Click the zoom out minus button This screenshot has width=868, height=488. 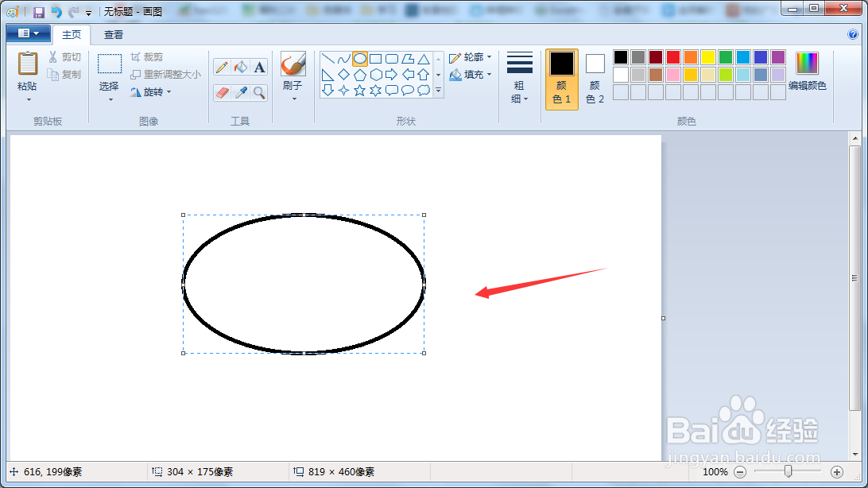coord(740,472)
